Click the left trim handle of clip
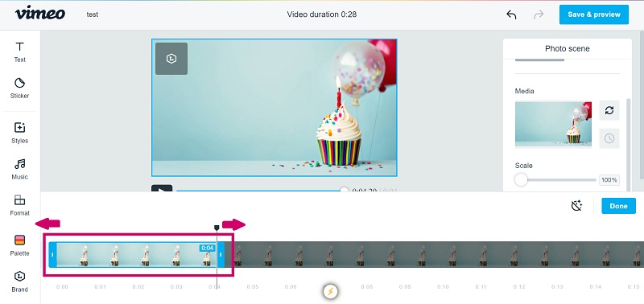Screen dimensions: 644x304 [x=52, y=255]
